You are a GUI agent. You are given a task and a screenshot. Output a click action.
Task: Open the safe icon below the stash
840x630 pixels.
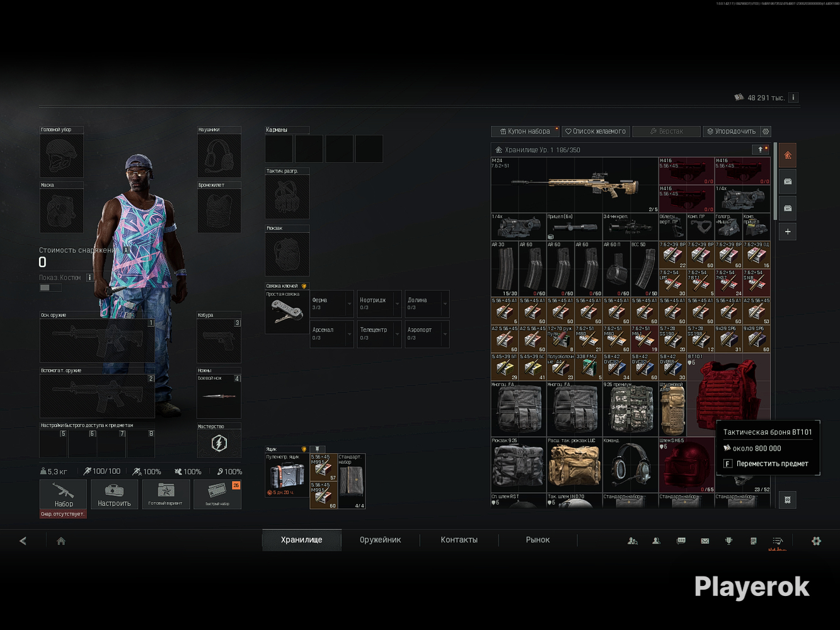point(788,500)
